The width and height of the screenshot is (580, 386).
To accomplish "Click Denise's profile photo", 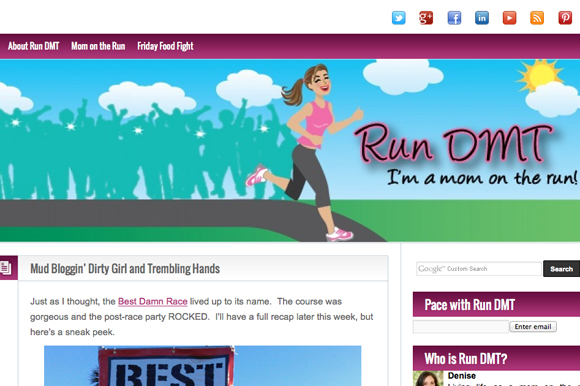I will coord(428,379).
